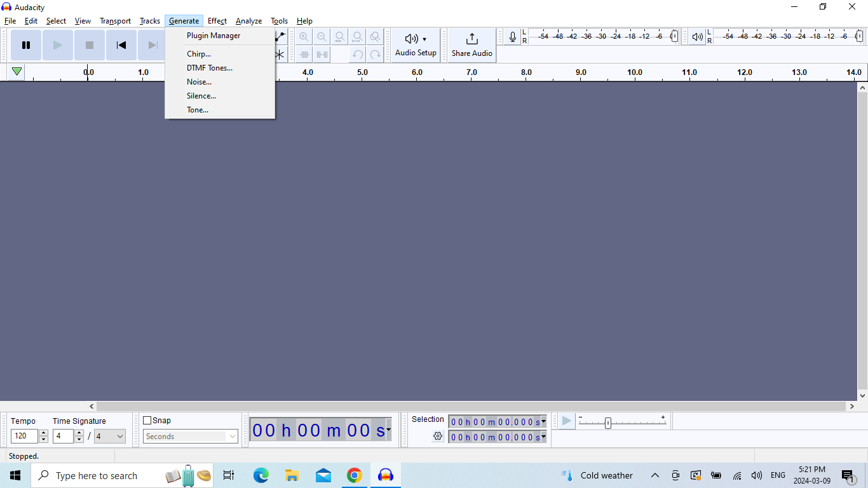Click the playback speed slider handle

point(607,423)
